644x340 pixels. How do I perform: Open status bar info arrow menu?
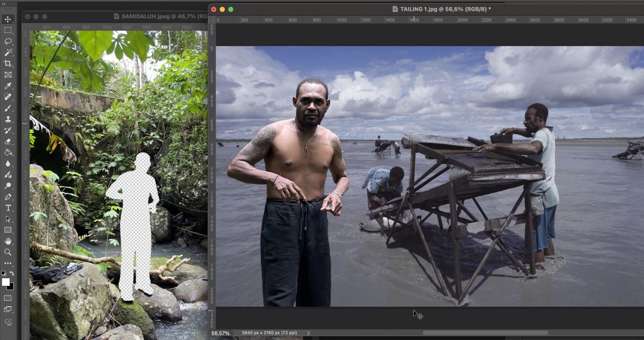(x=308, y=333)
